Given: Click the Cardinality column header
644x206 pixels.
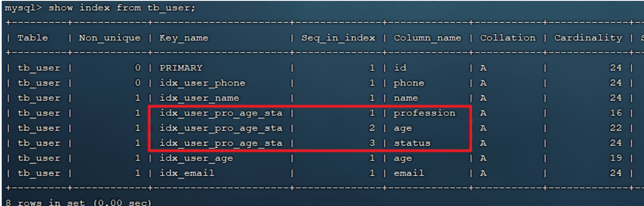Looking at the screenshot, I should [588, 38].
